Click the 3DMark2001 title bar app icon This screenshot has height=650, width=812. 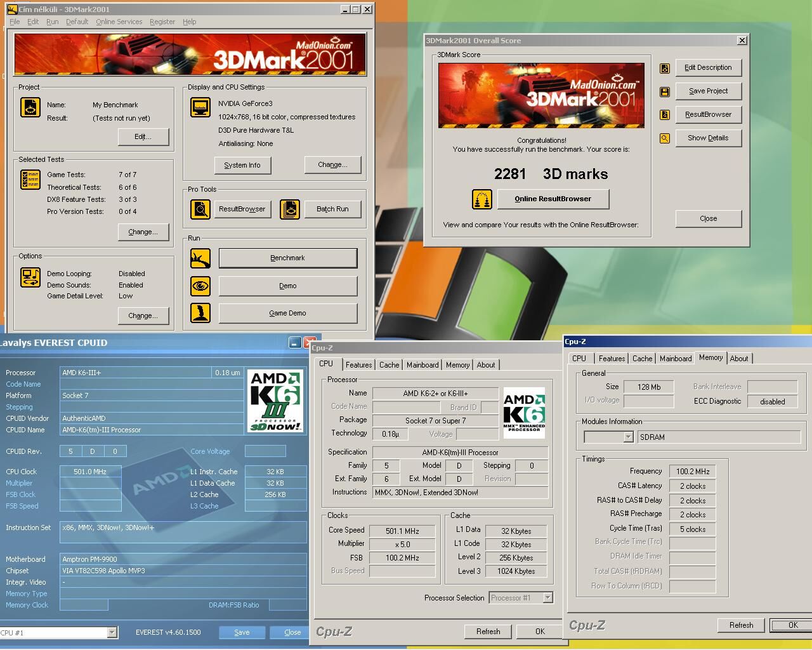tap(12, 10)
